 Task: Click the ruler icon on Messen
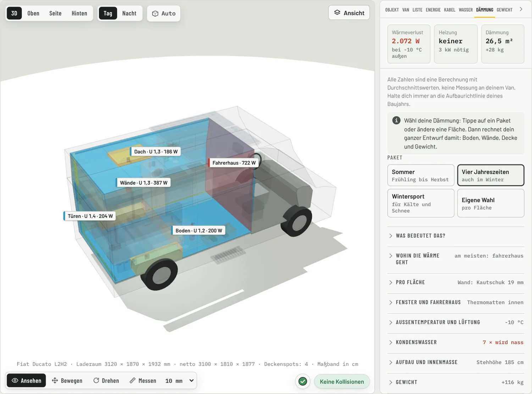pos(132,381)
